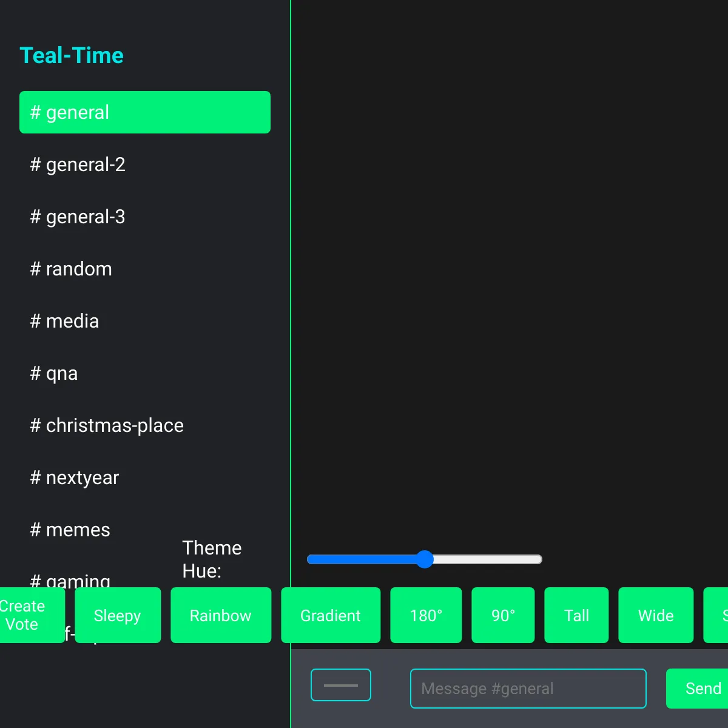Image resolution: width=728 pixels, height=728 pixels.
Task: Click the Message #general input field
Action: click(x=528, y=688)
